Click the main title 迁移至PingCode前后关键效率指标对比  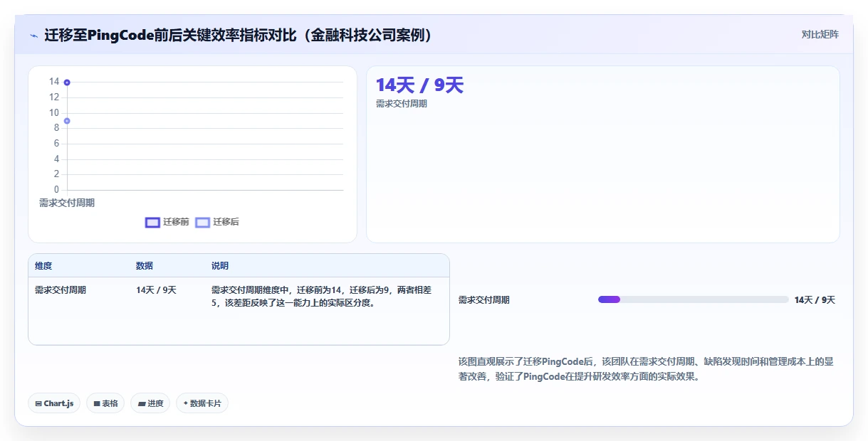click(x=239, y=35)
